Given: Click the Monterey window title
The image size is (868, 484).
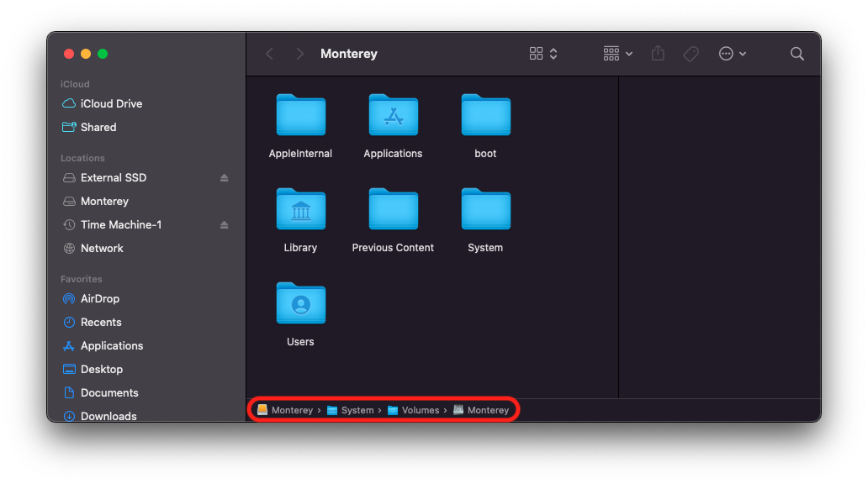Looking at the screenshot, I should 349,54.
